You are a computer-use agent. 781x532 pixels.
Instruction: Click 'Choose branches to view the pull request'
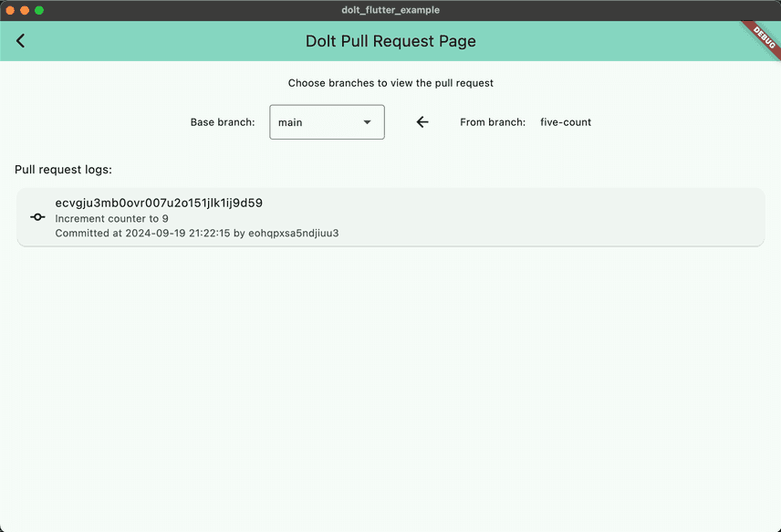point(390,83)
